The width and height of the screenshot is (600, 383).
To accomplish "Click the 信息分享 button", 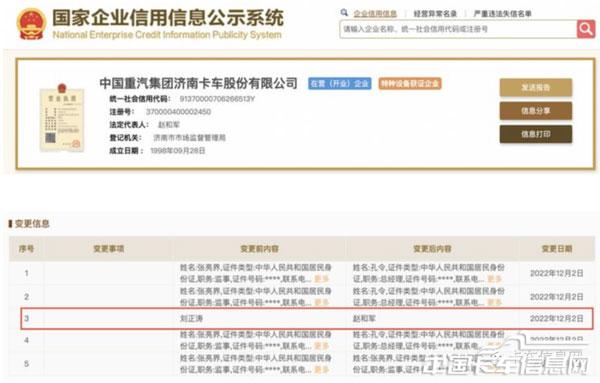I will 536,111.
